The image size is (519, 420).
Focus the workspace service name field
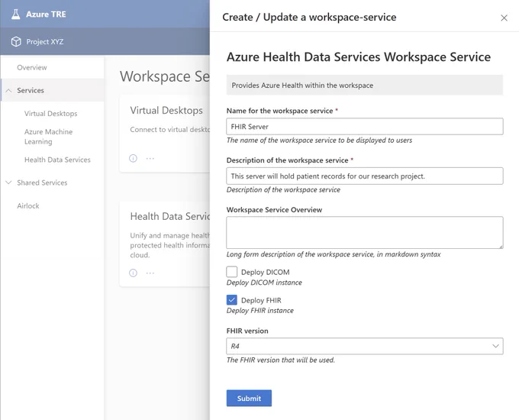point(365,127)
